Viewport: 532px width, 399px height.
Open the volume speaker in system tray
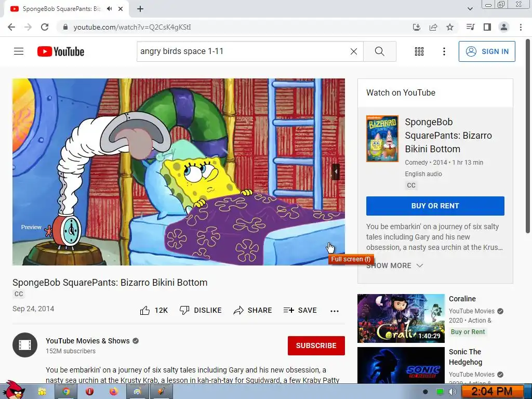tap(453, 392)
